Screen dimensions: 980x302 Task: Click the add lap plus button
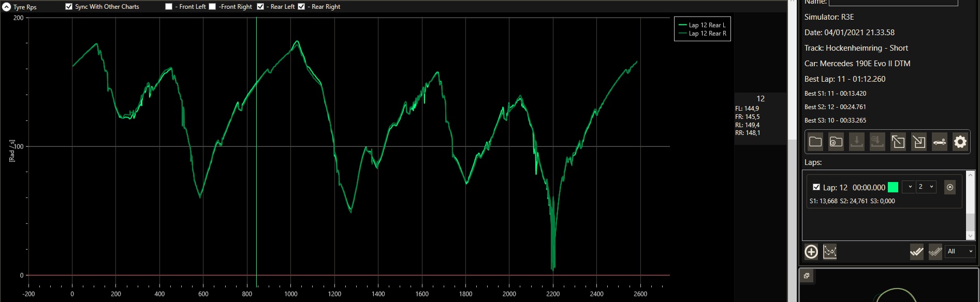point(811,252)
